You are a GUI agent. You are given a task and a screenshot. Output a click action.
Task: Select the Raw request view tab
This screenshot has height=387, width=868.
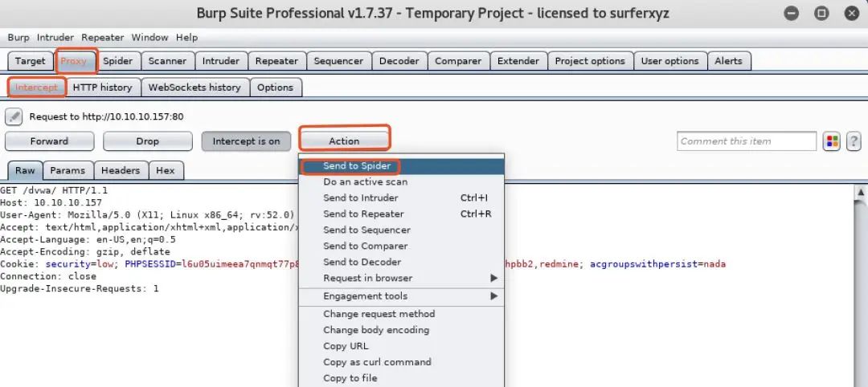tap(25, 170)
